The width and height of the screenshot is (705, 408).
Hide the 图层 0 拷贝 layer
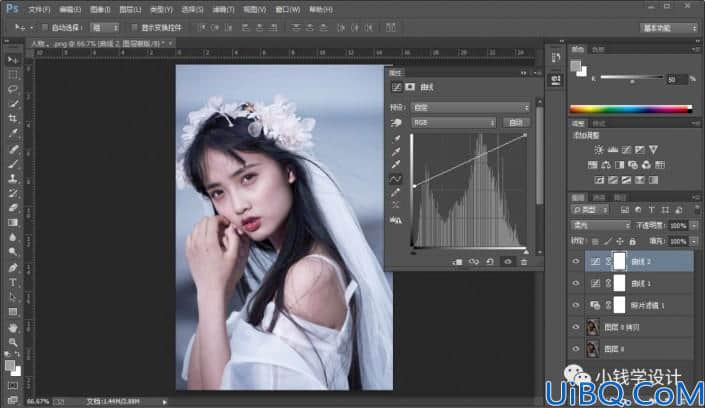[576, 327]
